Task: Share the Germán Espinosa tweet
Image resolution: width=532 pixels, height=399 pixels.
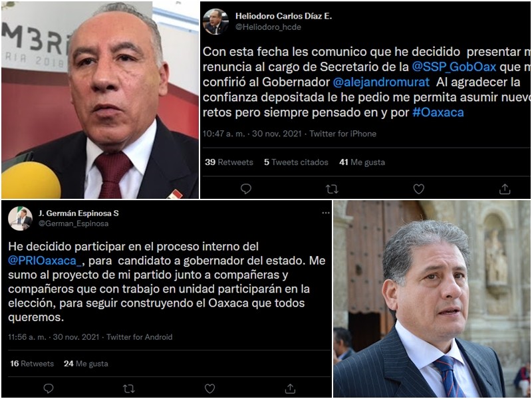Action: pos(290,388)
